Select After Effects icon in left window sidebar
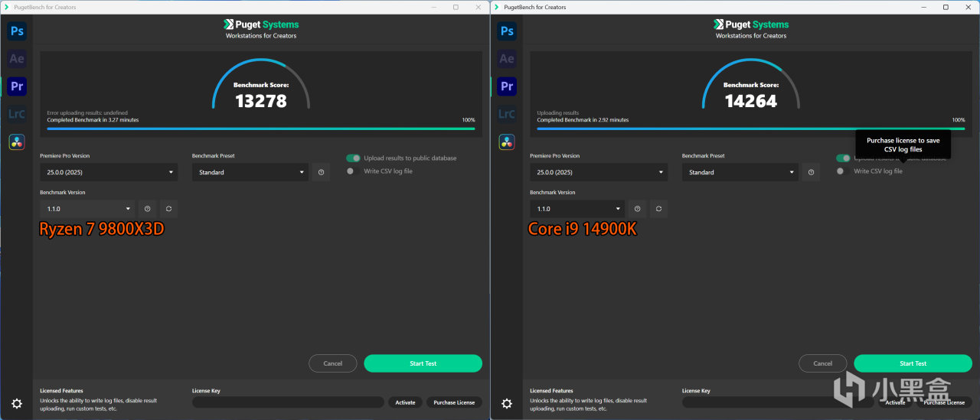Screen dimensions: 980x420 tap(17, 58)
